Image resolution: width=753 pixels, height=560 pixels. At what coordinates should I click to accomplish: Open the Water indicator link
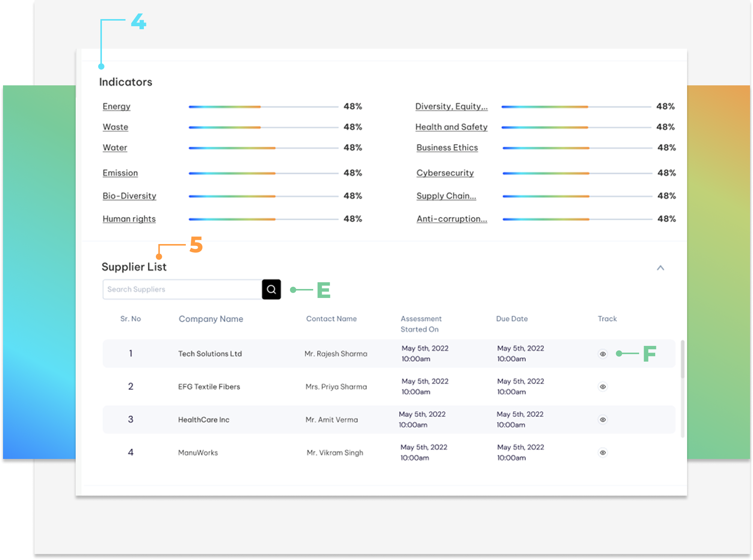pyautogui.click(x=115, y=147)
